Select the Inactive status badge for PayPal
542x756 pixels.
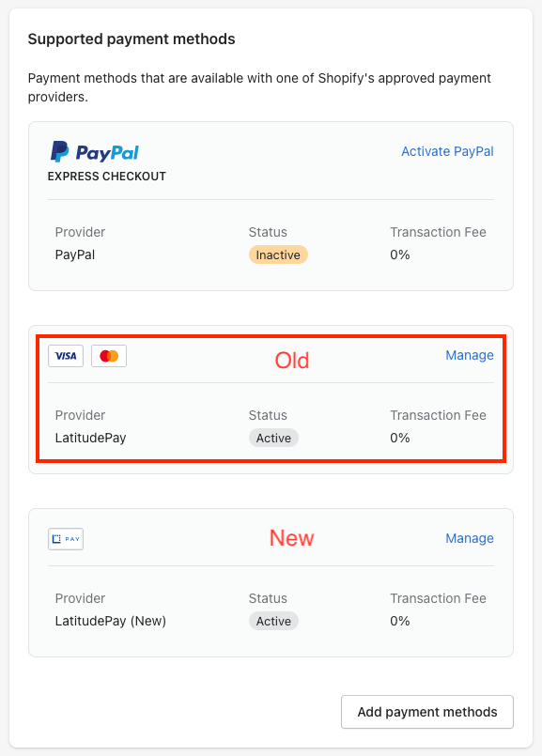click(x=278, y=255)
